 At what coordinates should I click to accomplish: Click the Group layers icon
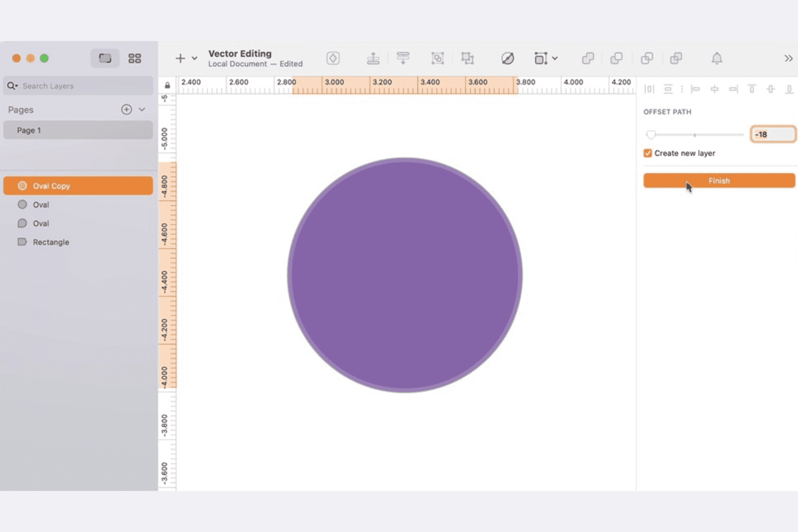coord(437,58)
